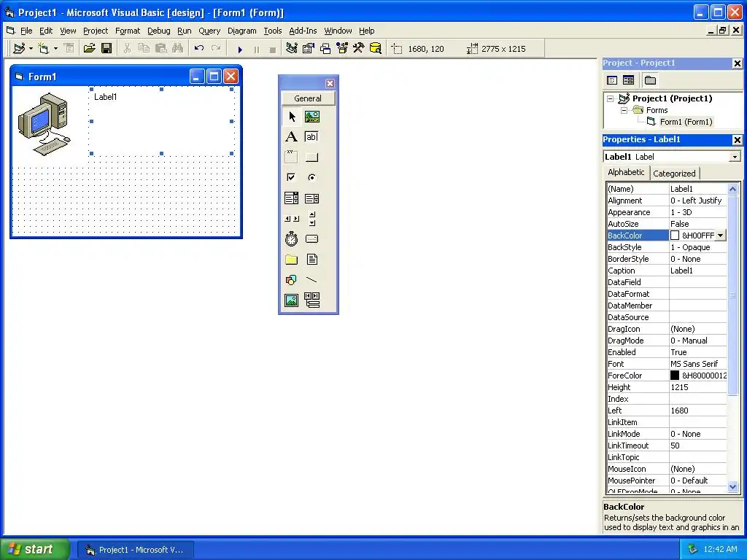Select the CommandButton tool in toolbox
The image size is (747, 560).
(312, 157)
